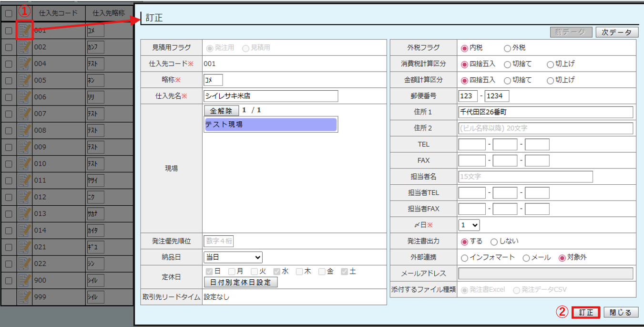Viewport: 644px width, 327px height.
Task: Click the edit icon for supplier 001
Action: click(24, 31)
